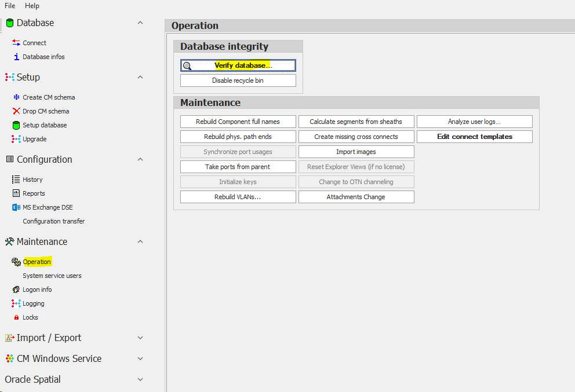Image resolution: width=575 pixels, height=392 pixels.
Task: Click the magnifier icon in Verify database
Action: [x=187, y=66]
